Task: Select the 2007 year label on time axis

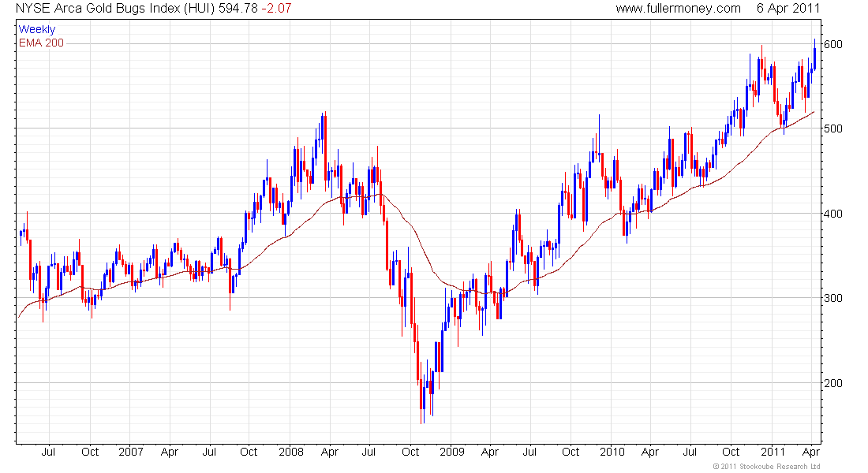Action: pyautogui.click(x=131, y=452)
